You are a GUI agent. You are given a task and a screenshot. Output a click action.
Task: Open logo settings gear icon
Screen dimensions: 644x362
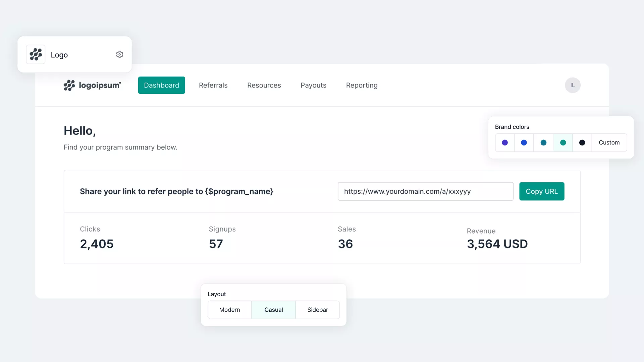pyautogui.click(x=119, y=55)
